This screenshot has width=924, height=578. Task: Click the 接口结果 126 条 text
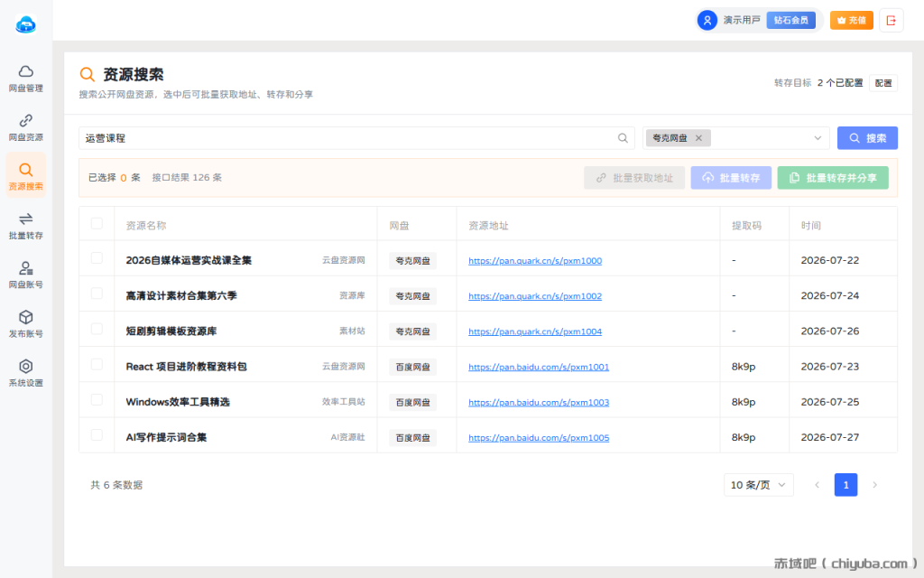187,178
